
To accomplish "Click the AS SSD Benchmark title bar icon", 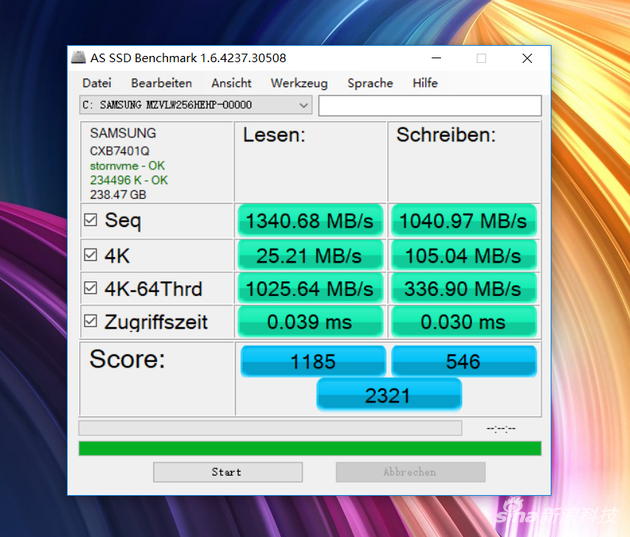I will [78, 58].
